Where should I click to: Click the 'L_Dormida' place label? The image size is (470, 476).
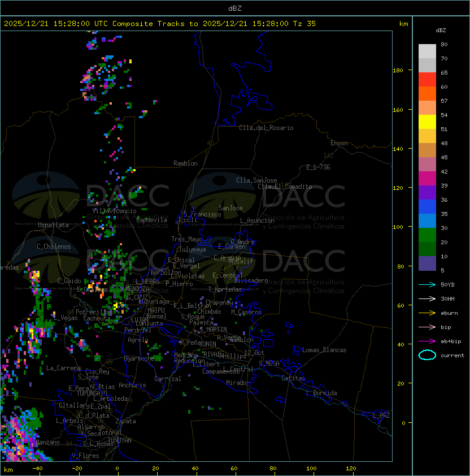[x=321, y=393]
